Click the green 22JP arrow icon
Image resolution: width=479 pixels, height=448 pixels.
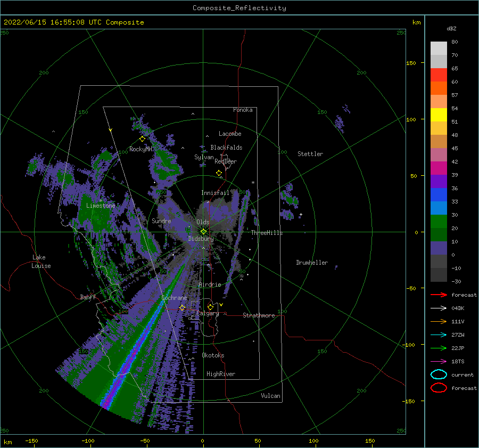coord(439,348)
